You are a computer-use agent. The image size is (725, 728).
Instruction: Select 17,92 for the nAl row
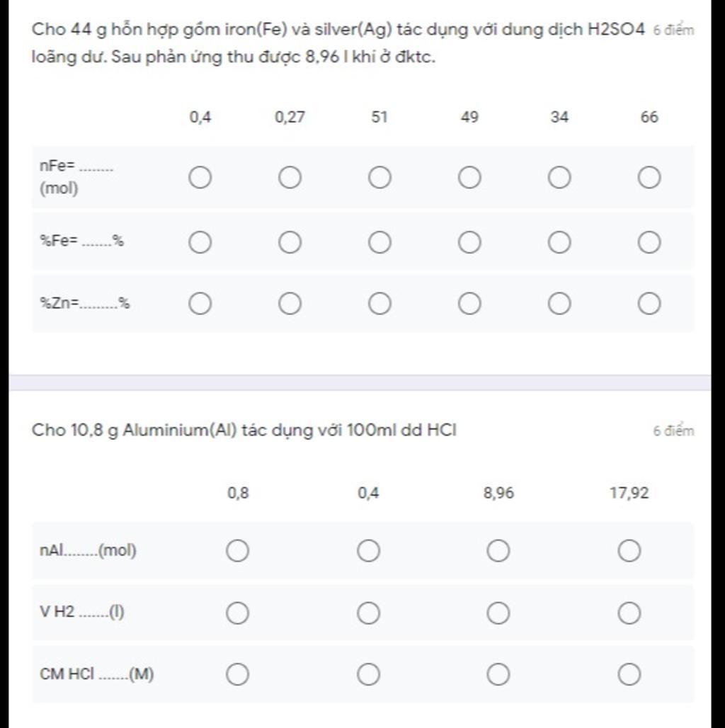(x=629, y=551)
